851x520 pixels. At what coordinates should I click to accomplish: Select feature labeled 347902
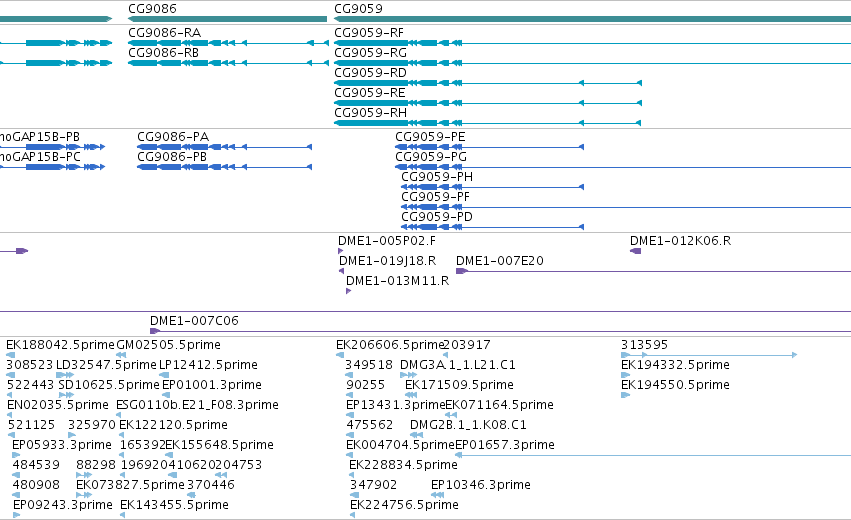point(373,485)
